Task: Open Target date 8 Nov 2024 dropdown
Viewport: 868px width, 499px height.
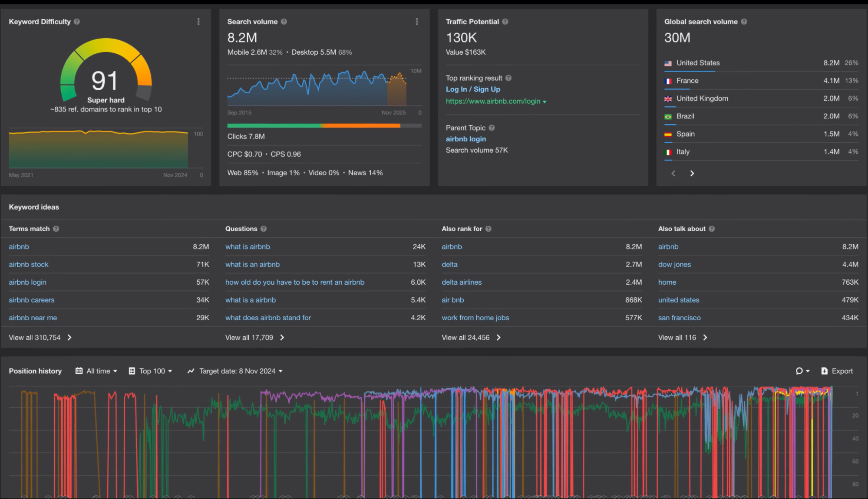Action: point(235,371)
